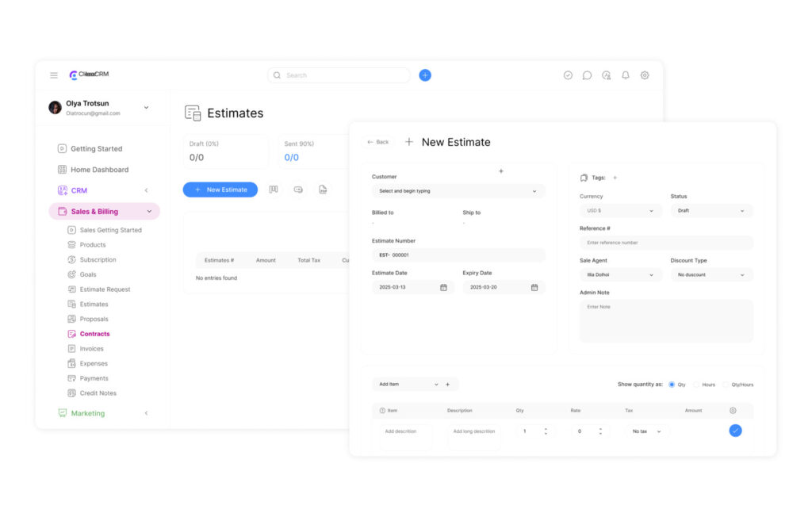Open the Status dropdown showing Draft
This screenshot has height=517, width=812.
click(711, 211)
